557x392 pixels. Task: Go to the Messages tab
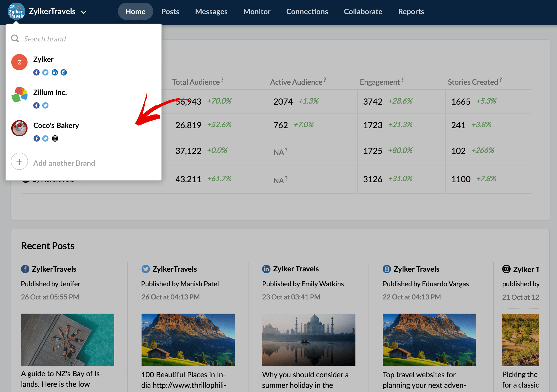211,12
